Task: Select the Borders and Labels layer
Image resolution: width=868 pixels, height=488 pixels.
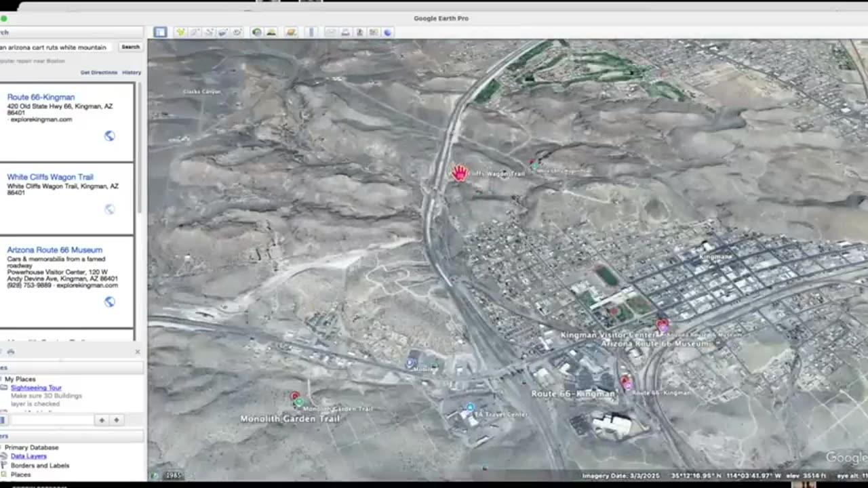Action: click(40, 466)
